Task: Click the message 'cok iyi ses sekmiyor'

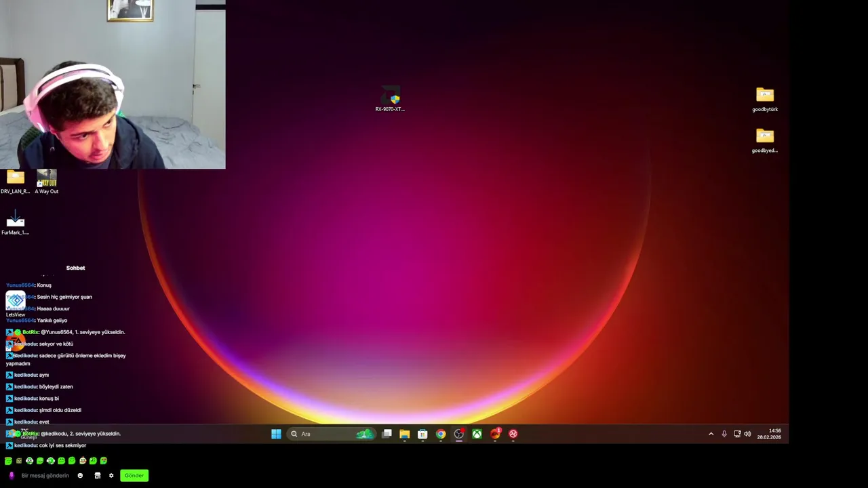Action: click(62, 445)
